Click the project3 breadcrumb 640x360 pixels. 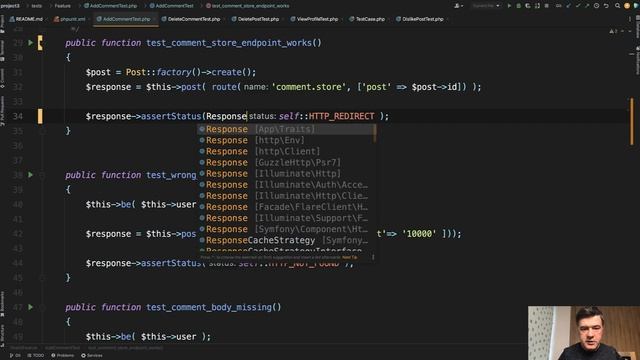click(x=10, y=6)
